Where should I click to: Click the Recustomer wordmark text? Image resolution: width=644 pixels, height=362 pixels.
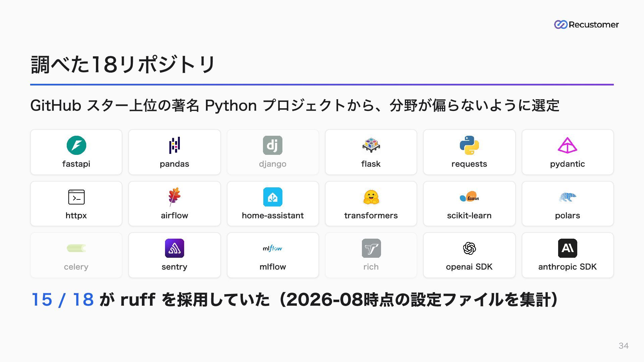point(594,24)
